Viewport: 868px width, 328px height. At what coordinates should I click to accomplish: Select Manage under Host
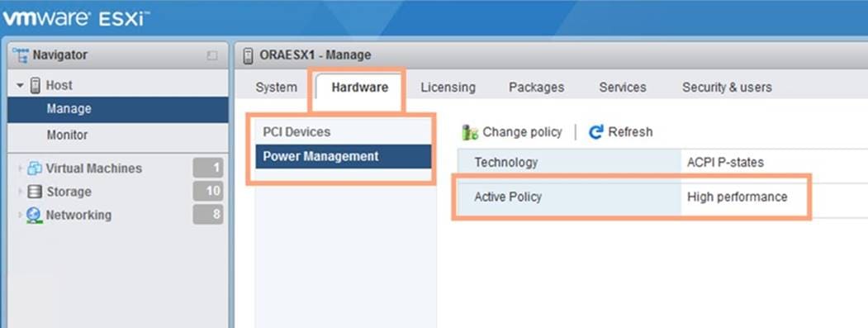pos(118,109)
